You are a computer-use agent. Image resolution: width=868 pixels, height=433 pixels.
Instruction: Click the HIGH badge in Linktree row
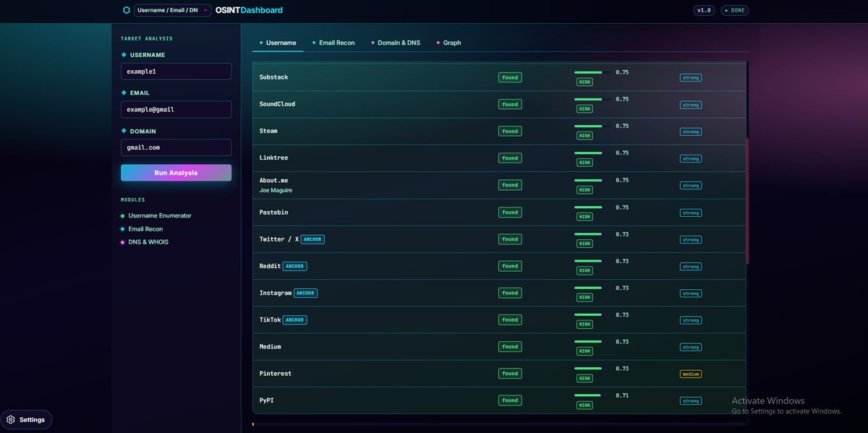[x=584, y=163]
